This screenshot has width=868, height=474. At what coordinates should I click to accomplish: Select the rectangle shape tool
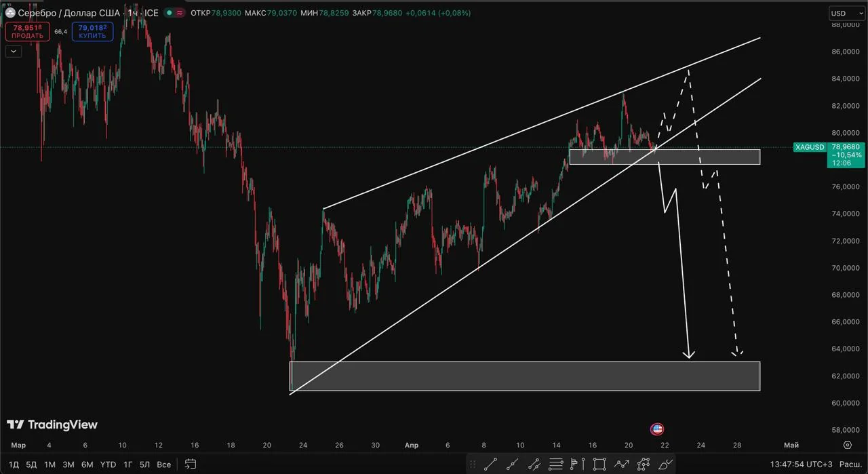(x=599, y=465)
